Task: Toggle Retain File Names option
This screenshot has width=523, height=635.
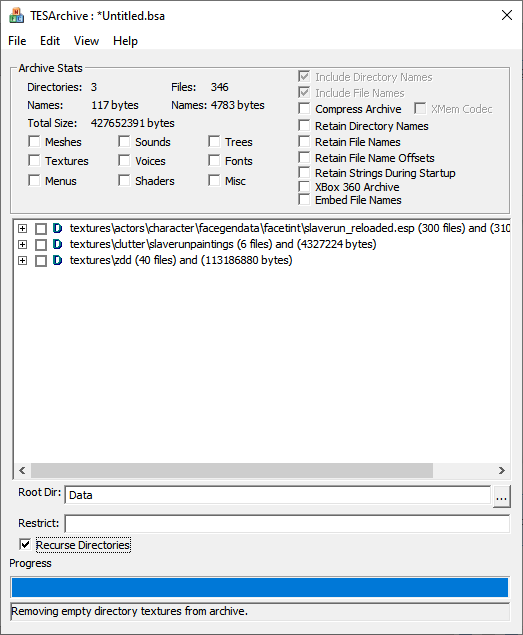Action: 304,142
